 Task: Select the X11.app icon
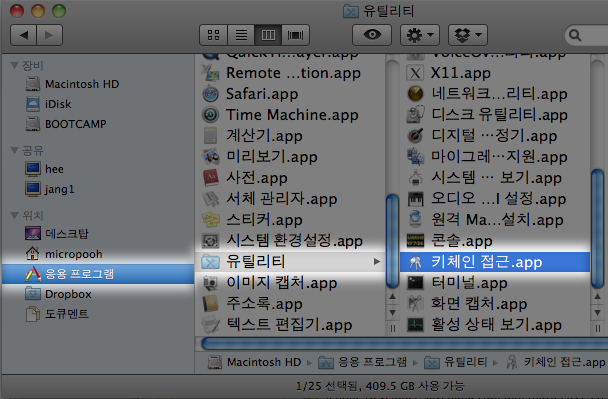click(415, 73)
